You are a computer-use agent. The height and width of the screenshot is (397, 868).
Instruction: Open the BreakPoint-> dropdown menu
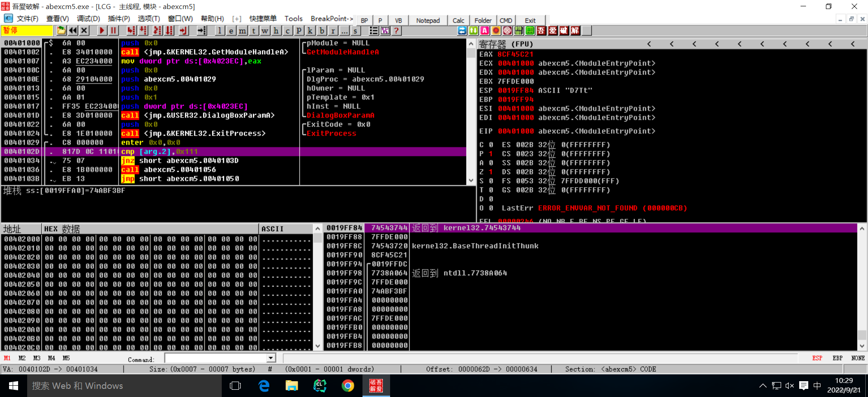point(332,19)
